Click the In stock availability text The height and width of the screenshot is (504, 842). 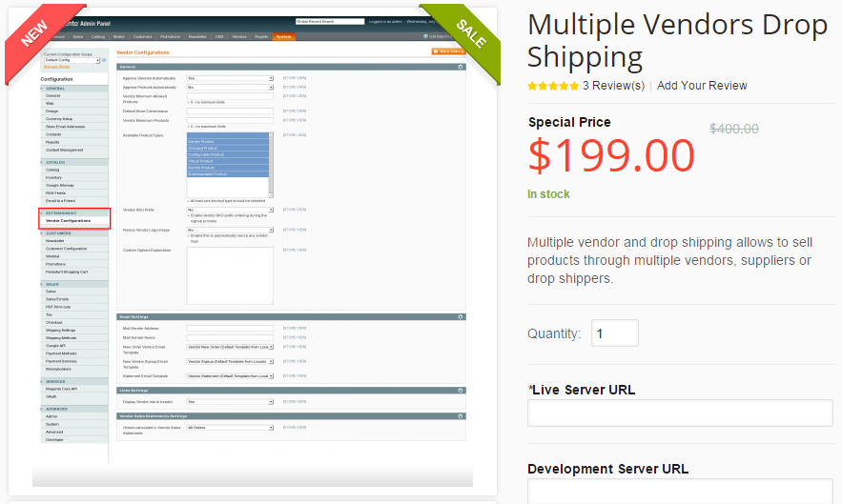point(548,194)
